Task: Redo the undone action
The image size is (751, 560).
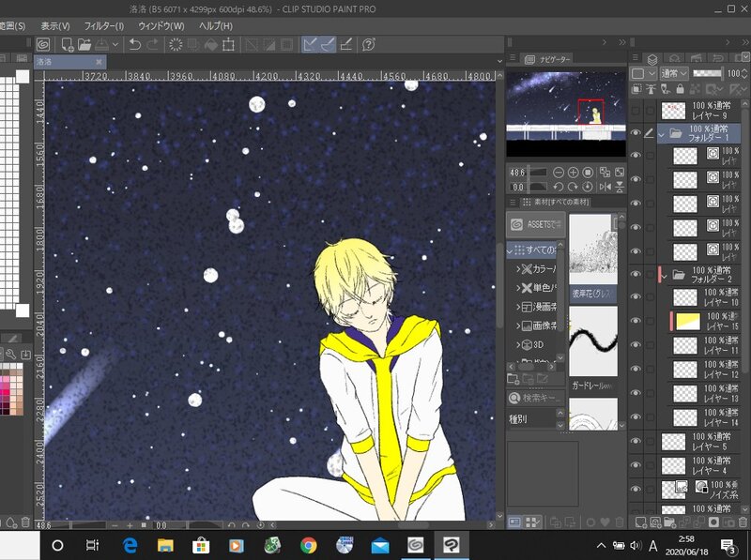Action: coord(152,45)
